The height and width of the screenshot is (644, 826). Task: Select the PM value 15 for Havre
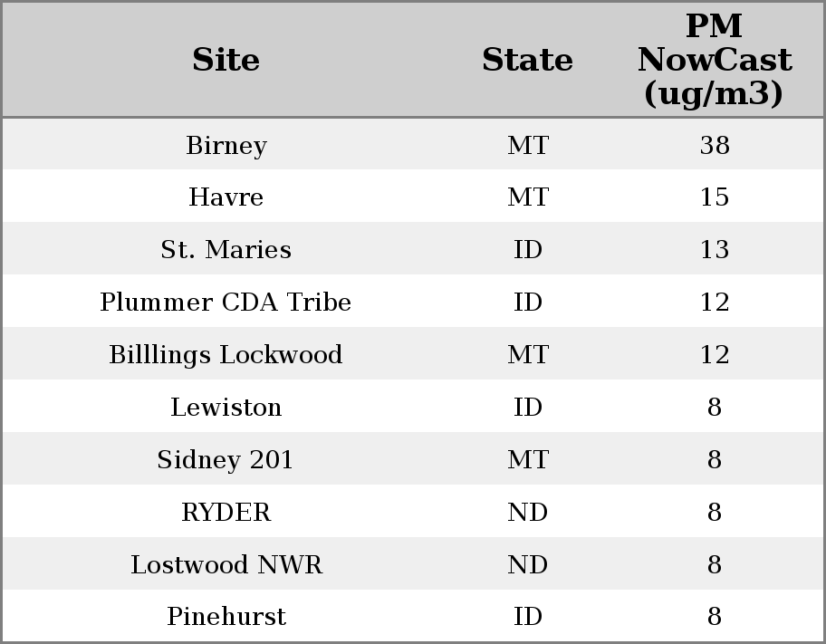point(715,197)
